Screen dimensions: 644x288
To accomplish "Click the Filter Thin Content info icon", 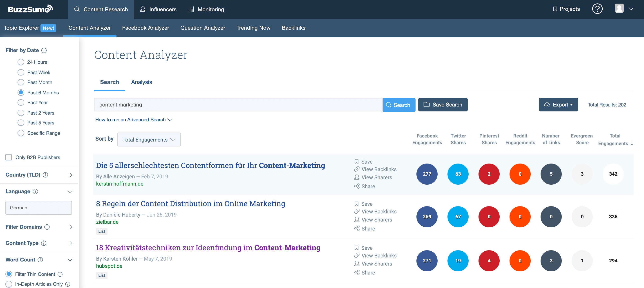I will pyautogui.click(x=60, y=274).
